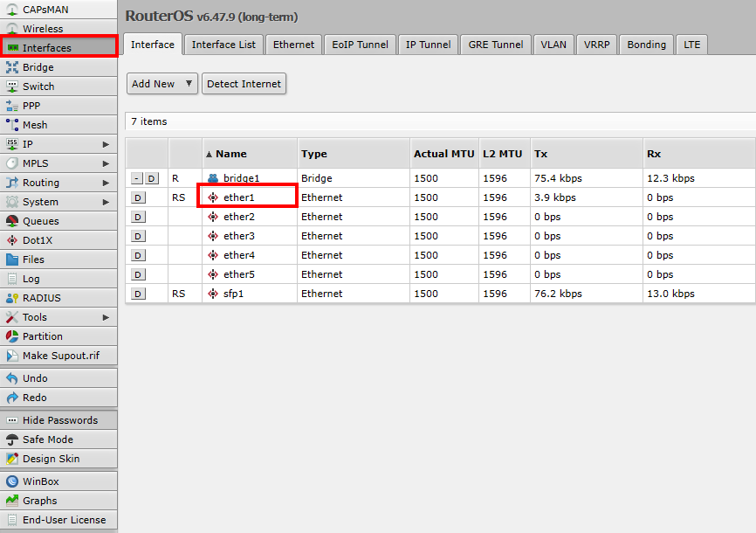
Task: Disable the sfp1 interface with D button
Action: tap(138, 294)
